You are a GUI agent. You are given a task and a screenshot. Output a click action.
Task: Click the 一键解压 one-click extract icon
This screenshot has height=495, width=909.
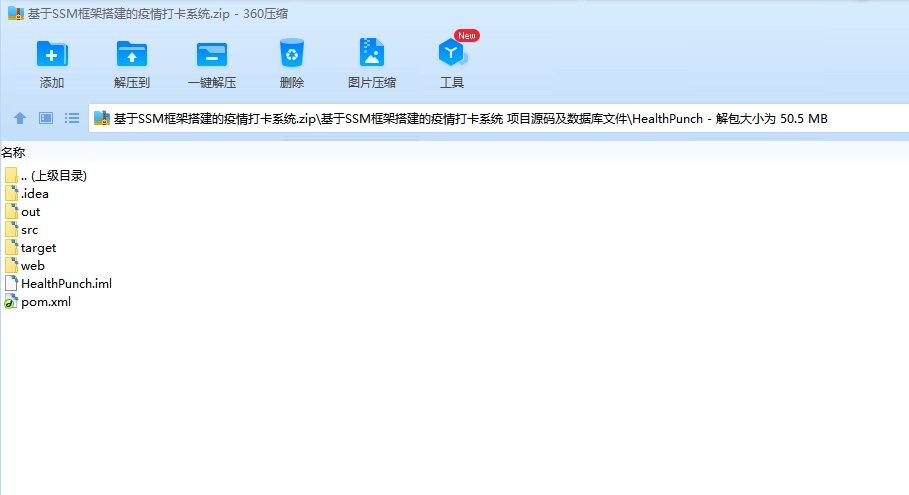[212, 54]
